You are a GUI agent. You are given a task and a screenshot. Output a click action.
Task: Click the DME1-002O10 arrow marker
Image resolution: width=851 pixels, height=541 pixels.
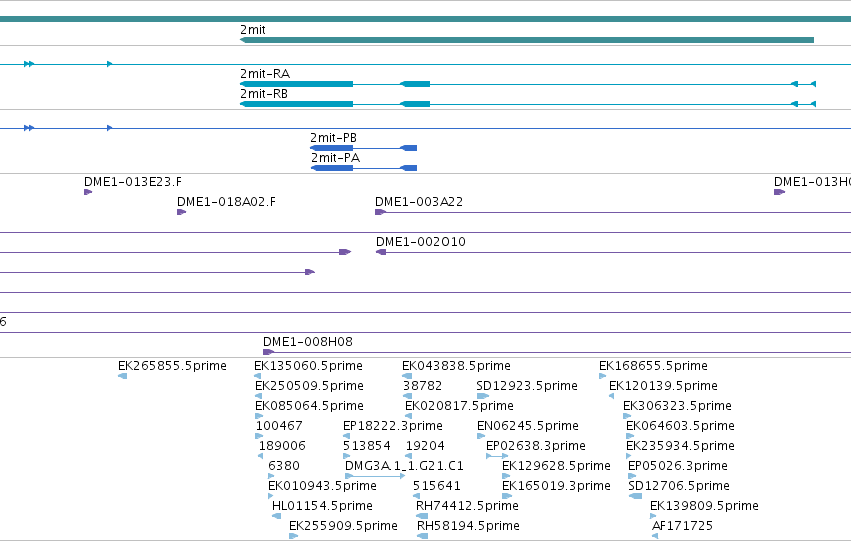pyautogui.click(x=381, y=252)
